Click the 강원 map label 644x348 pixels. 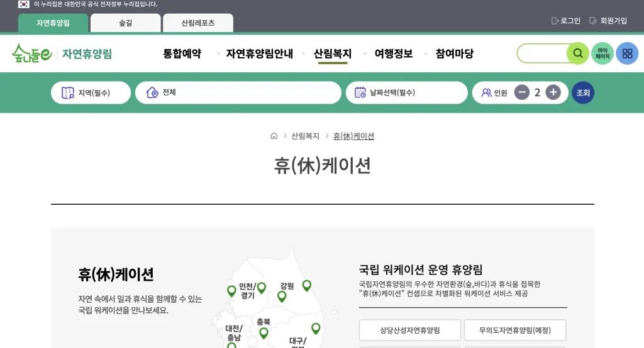tap(287, 286)
